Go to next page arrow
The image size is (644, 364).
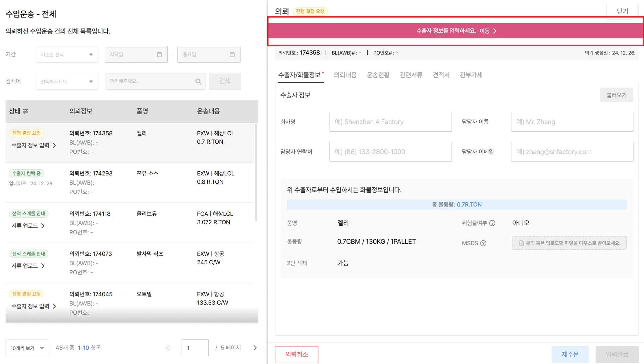(255, 348)
